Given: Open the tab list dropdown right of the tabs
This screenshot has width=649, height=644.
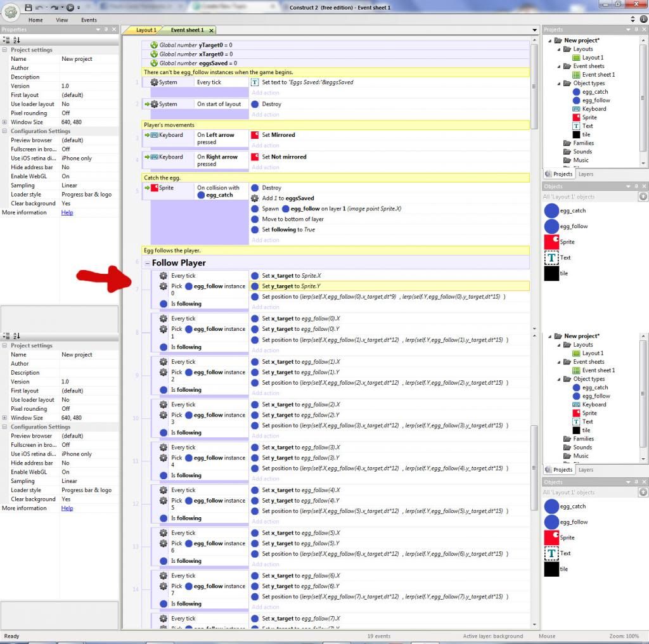Looking at the screenshot, I should pos(534,30).
